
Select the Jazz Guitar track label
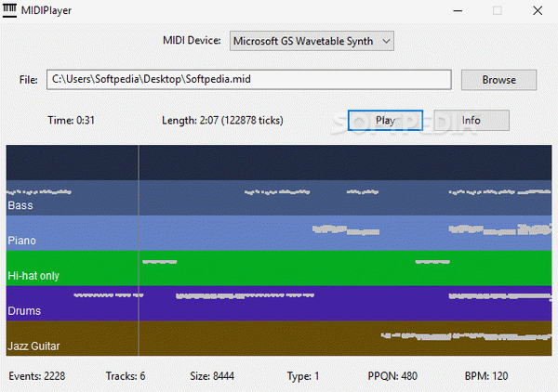pyautogui.click(x=33, y=346)
